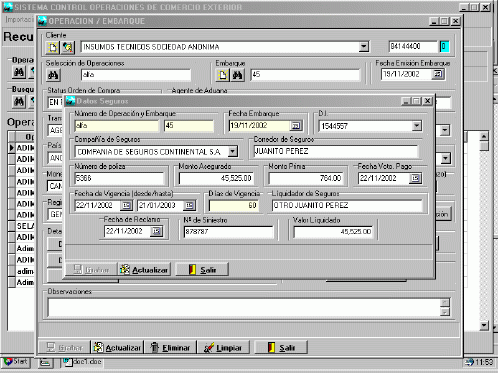This screenshot has width=498, height=373.
Task: Click the Liquidador de Seguros field
Action: (x=347, y=205)
